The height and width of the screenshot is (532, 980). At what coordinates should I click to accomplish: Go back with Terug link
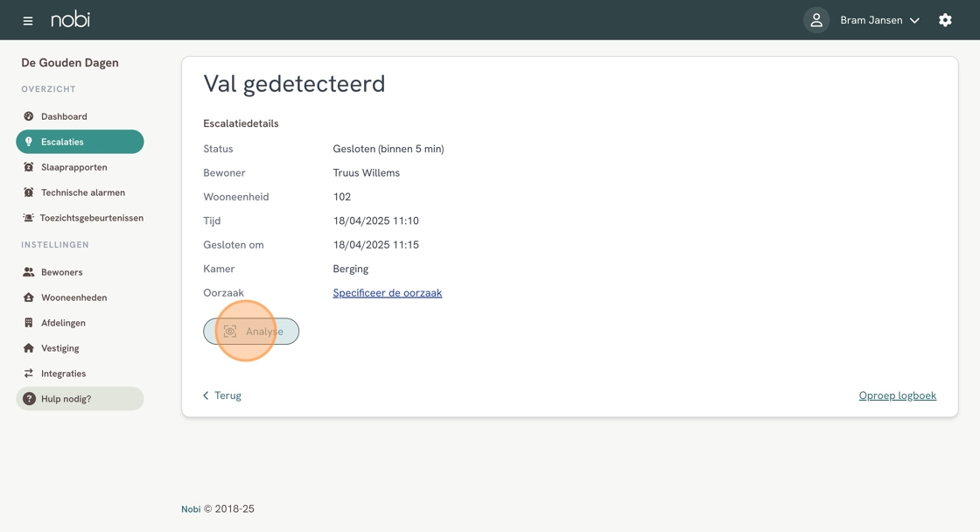click(x=222, y=395)
